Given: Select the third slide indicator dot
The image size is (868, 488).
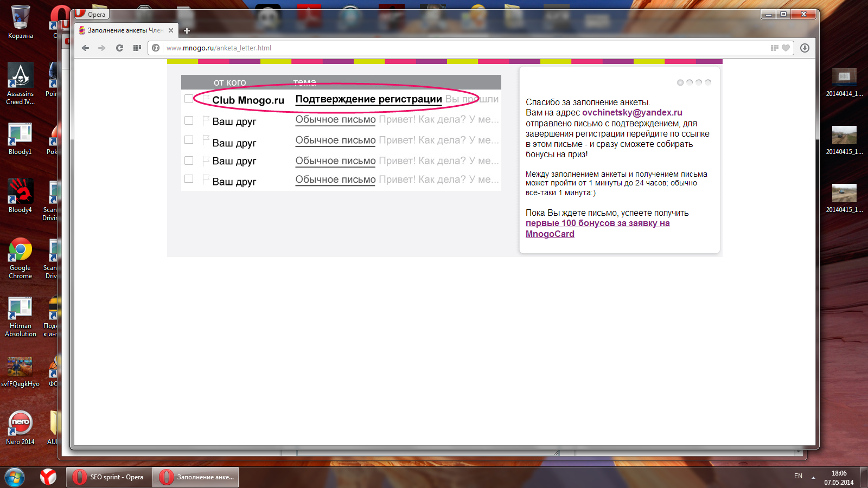Looking at the screenshot, I should 699,82.
